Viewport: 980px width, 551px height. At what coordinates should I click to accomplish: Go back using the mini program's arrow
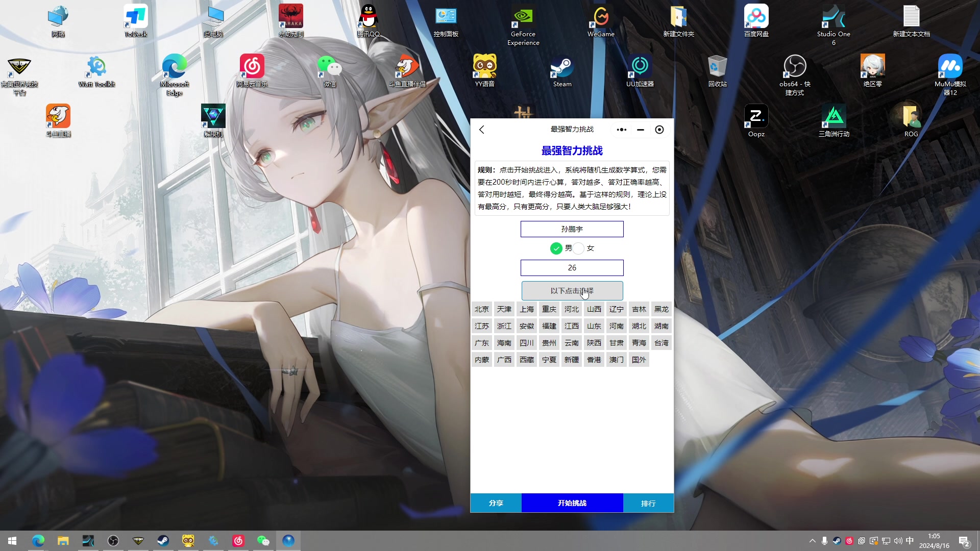tap(482, 130)
